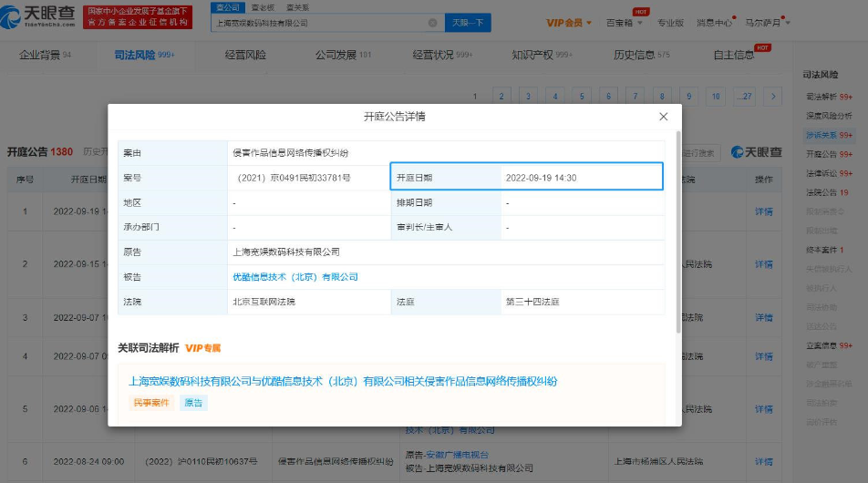Open 深度风险分析 in right sidebar
868x483 pixels.
[x=829, y=116]
